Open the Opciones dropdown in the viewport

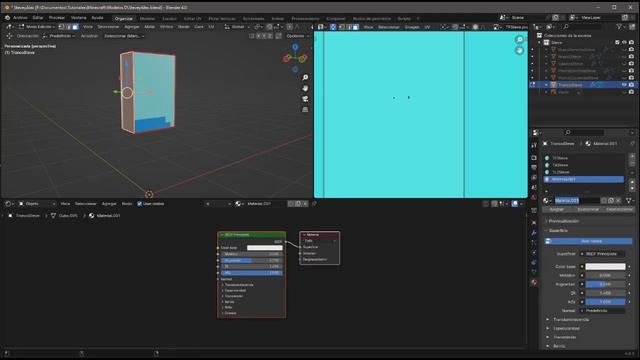[x=297, y=36]
